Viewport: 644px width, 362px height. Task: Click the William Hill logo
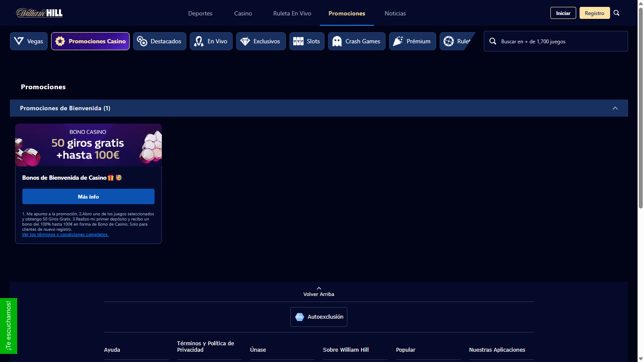click(39, 13)
